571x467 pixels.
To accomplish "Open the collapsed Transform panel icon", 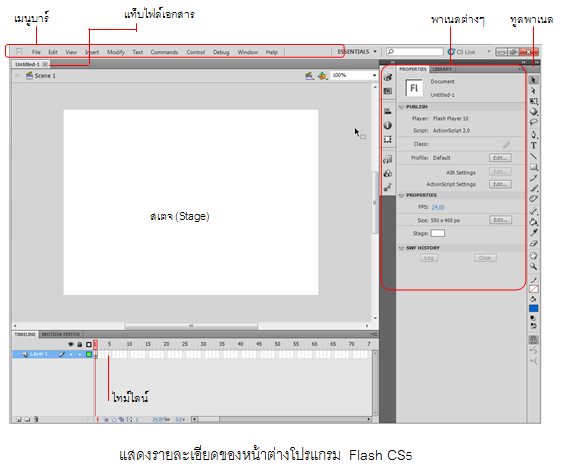I will [388, 140].
